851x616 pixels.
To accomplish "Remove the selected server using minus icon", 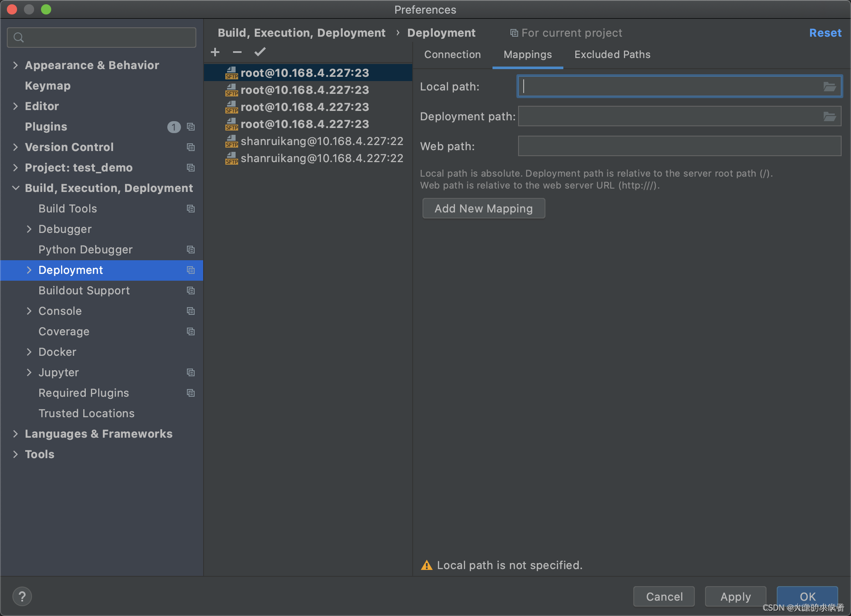I will click(x=237, y=52).
